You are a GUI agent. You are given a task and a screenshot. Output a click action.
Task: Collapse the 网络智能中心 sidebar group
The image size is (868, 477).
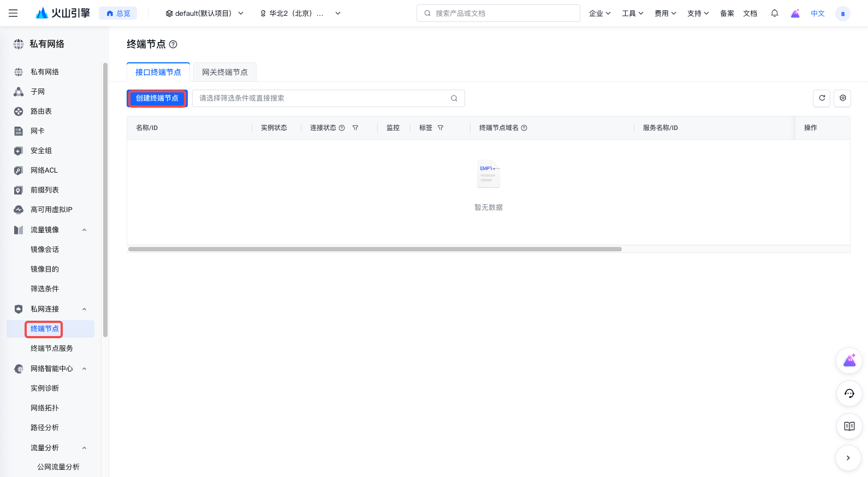pos(84,369)
